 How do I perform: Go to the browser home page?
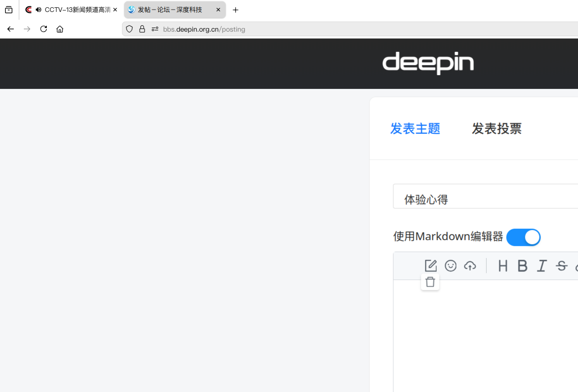pyautogui.click(x=60, y=29)
